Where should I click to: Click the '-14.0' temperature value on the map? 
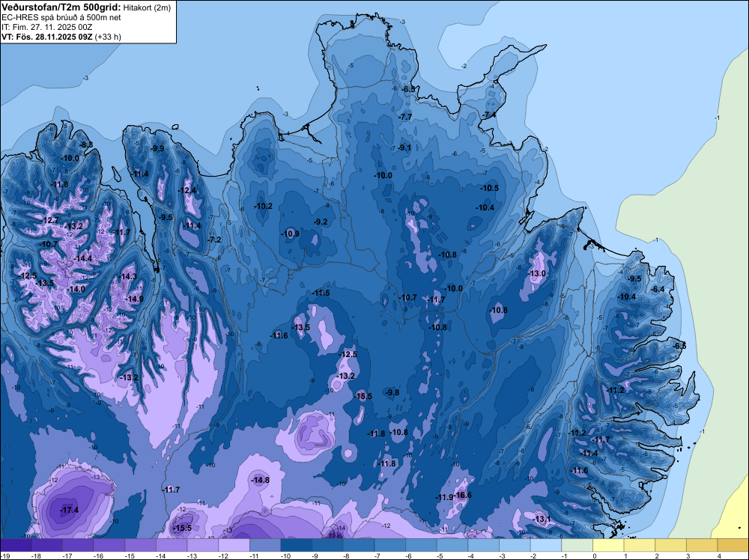click(x=76, y=289)
